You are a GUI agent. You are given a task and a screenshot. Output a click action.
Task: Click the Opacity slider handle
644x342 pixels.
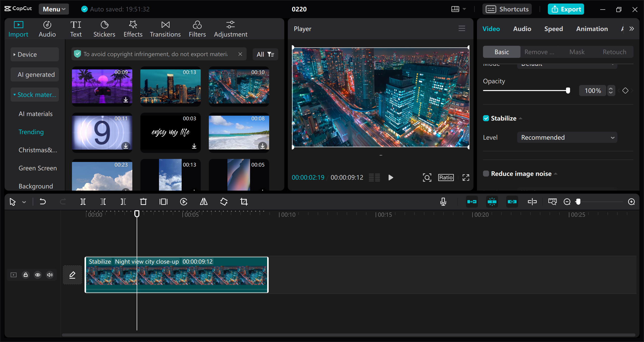(568, 90)
